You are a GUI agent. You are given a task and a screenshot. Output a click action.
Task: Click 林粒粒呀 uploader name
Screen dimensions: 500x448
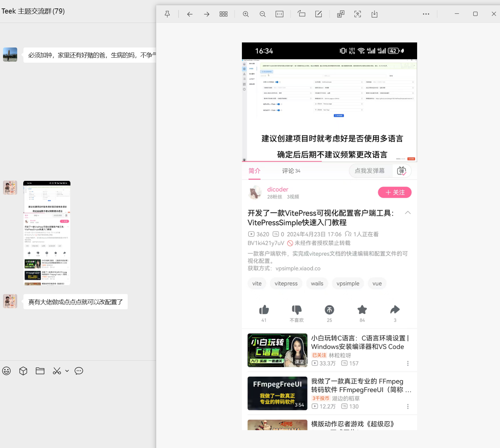(x=340, y=355)
